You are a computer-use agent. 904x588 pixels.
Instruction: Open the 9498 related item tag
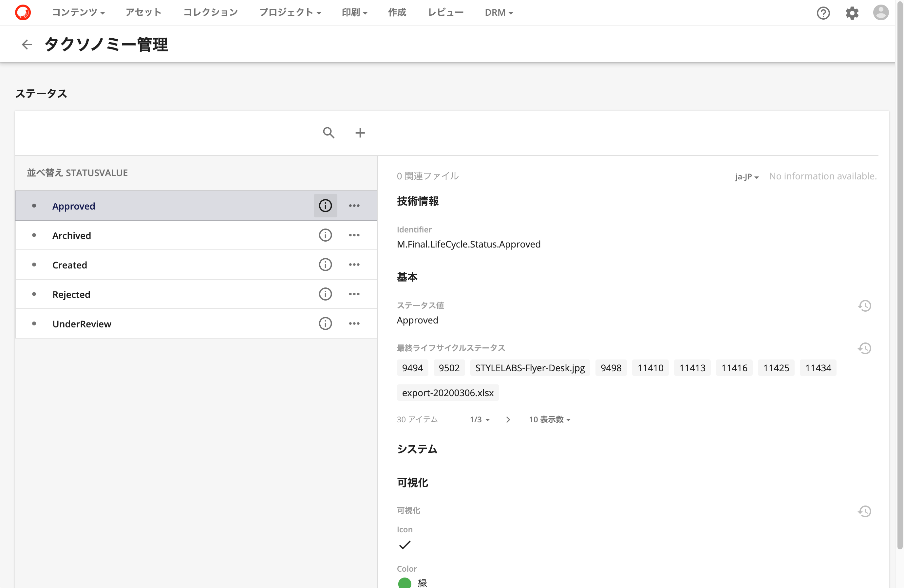pyautogui.click(x=611, y=368)
